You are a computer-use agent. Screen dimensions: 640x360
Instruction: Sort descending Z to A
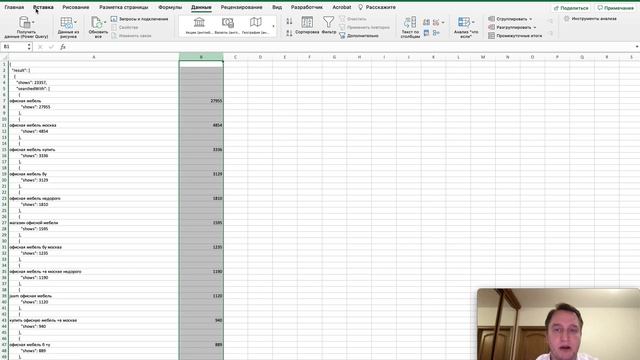289,33
